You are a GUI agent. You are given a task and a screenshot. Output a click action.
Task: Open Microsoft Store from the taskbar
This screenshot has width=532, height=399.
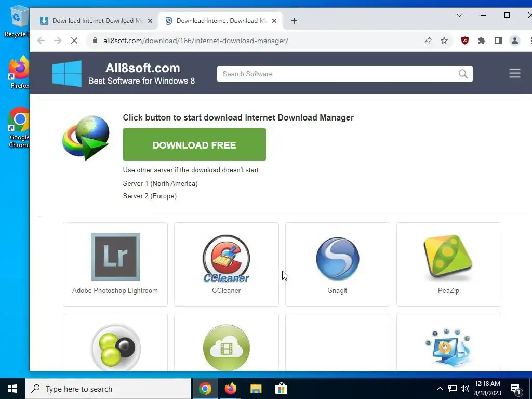tap(281, 389)
